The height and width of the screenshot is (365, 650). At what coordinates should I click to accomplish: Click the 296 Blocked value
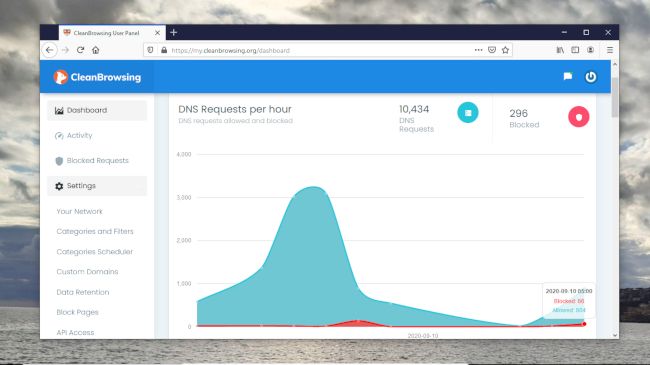coord(518,113)
